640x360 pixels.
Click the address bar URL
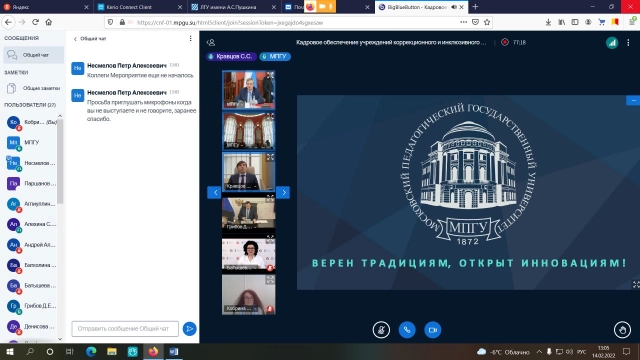230,22
